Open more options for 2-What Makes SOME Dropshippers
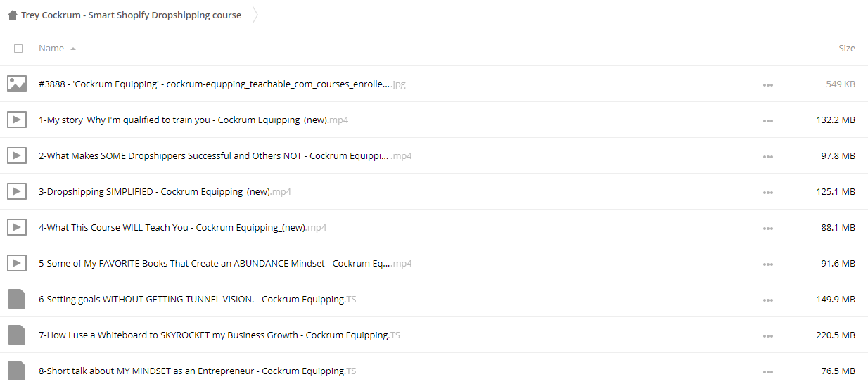 767,157
